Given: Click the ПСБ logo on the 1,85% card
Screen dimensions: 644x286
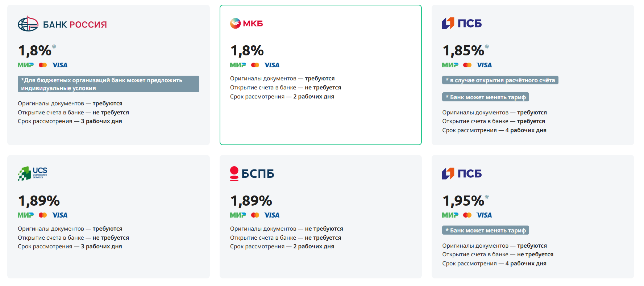Looking at the screenshot, I should click(x=462, y=24).
